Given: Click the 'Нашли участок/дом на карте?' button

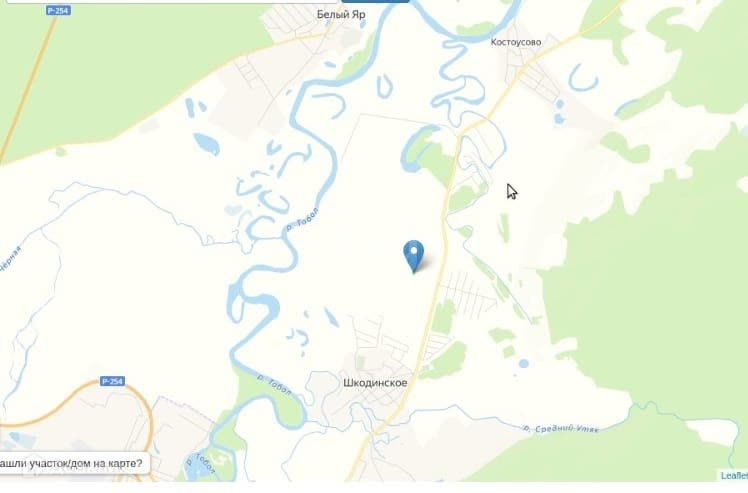Looking at the screenshot, I should coord(74,463).
